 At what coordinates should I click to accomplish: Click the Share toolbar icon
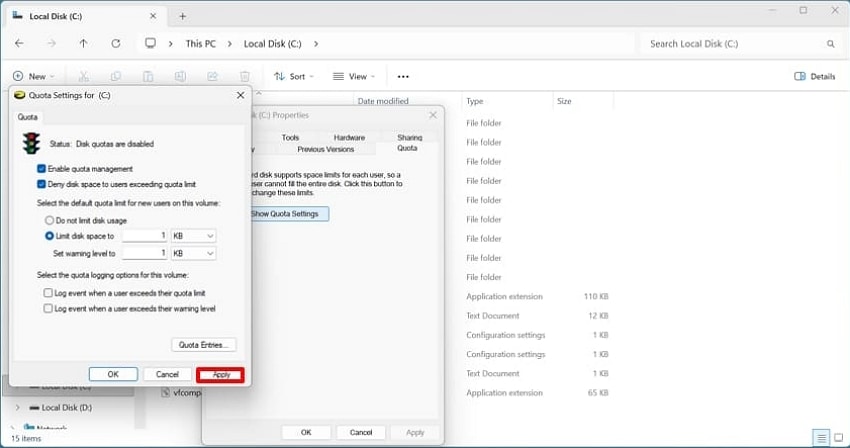pyautogui.click(x=212, y=76)
